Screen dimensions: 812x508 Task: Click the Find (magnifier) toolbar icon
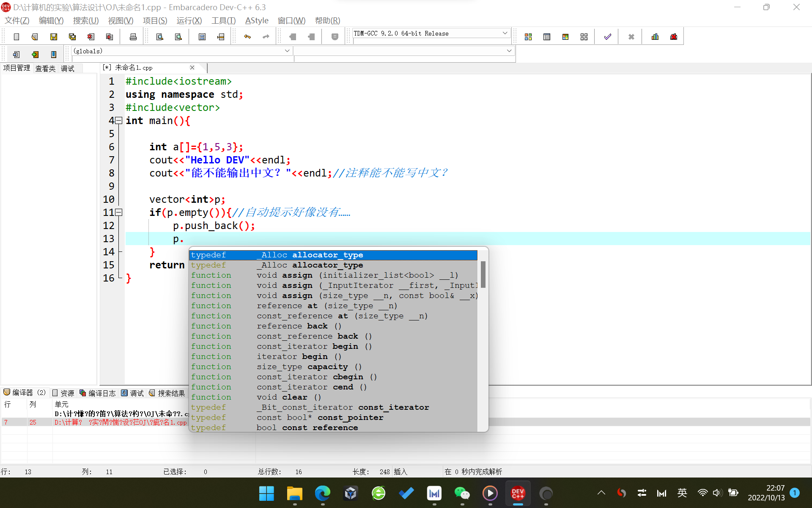coord(160,37)
